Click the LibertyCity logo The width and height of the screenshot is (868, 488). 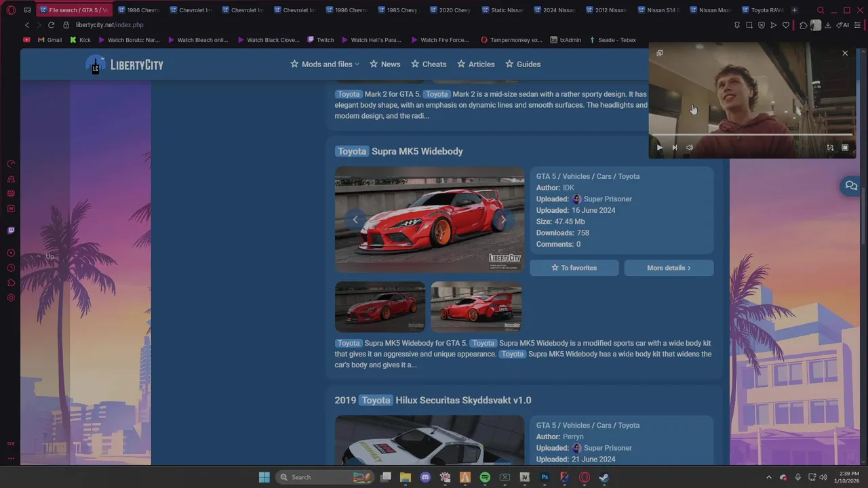click(x=125, y=64)
